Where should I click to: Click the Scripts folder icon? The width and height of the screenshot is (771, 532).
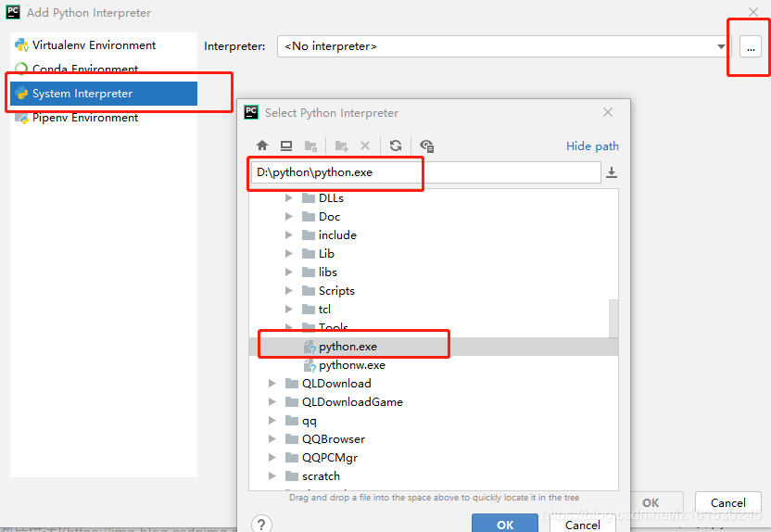[309, 291]
